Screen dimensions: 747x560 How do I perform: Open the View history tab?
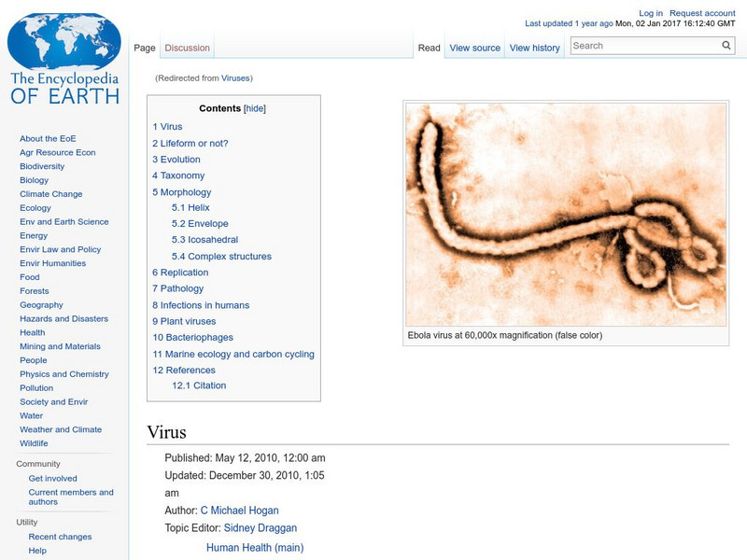click(534, 48)
